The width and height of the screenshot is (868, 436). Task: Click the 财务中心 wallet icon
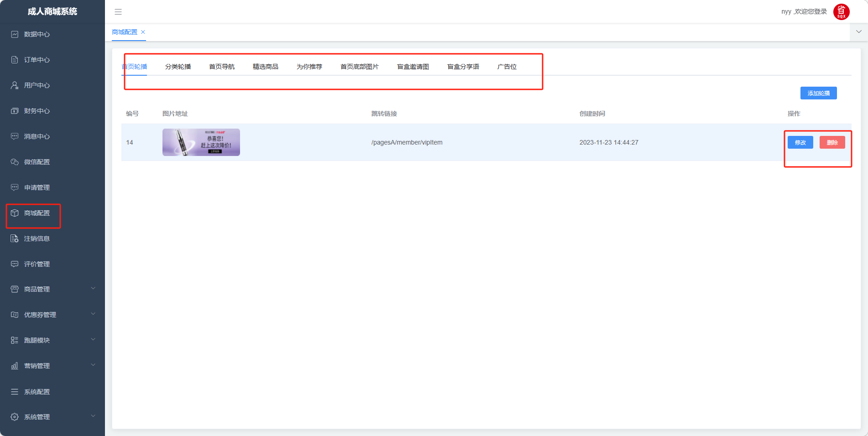click(x=15, y=111)
